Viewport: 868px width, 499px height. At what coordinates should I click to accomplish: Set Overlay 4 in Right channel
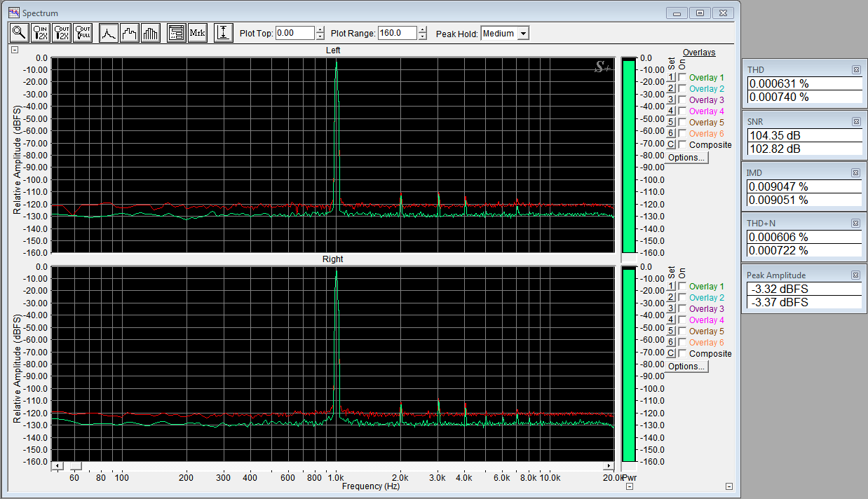click(670, 320)
